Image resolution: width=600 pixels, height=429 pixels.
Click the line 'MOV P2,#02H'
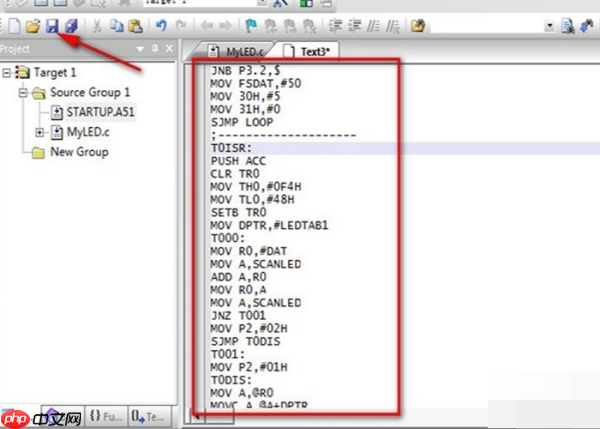(249, 328)
